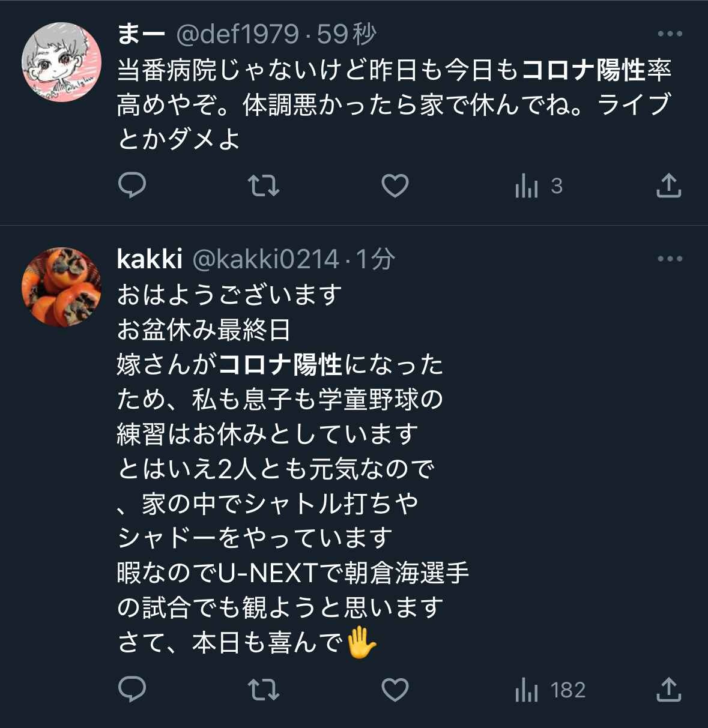708x728 pixels.
Task: Retweet kakki's morning post
Action: coord(264,690)
